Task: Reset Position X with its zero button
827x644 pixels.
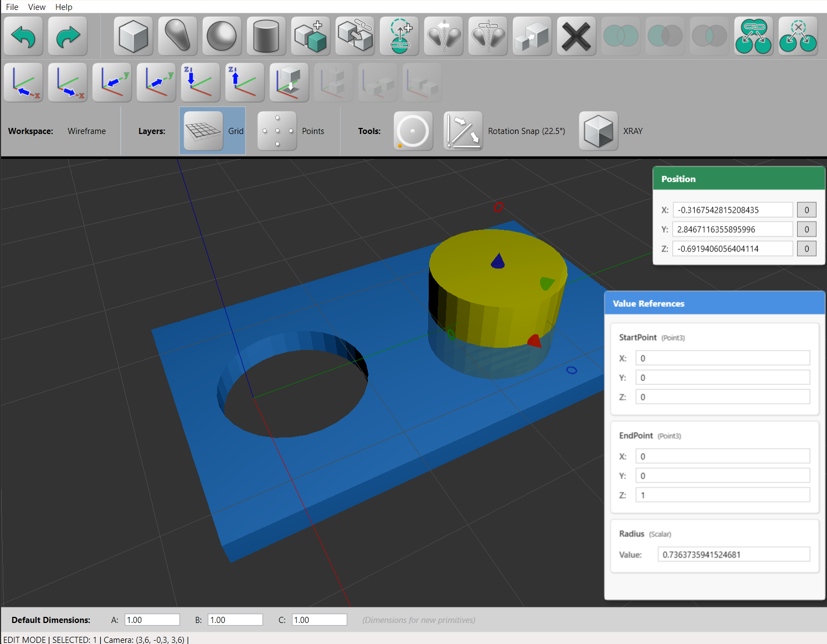Action: click(x=807, y=209)
